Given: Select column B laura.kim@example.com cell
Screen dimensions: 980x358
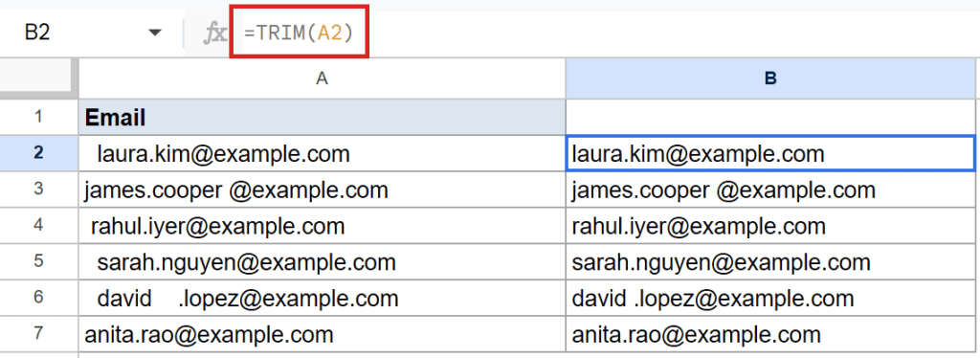Looking at the screenshot, I should (x=770, y=153).
